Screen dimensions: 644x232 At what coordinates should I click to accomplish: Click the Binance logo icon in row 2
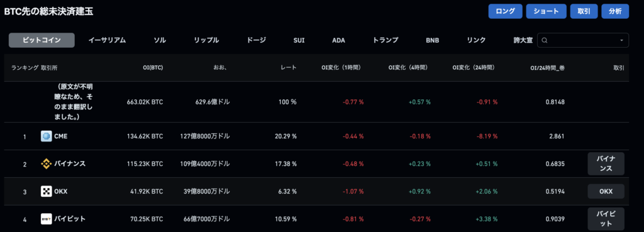point(46,164)
